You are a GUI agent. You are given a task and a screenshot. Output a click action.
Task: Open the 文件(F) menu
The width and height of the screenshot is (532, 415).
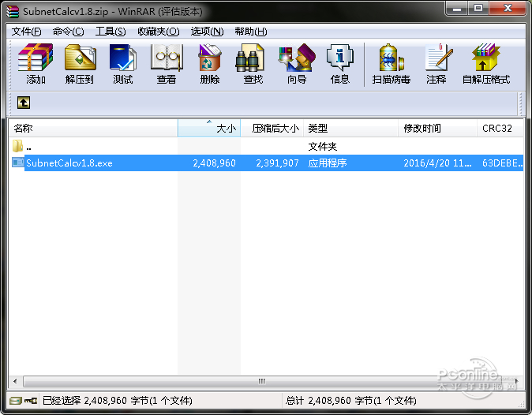pyautogui.click(x=27, y=32)
